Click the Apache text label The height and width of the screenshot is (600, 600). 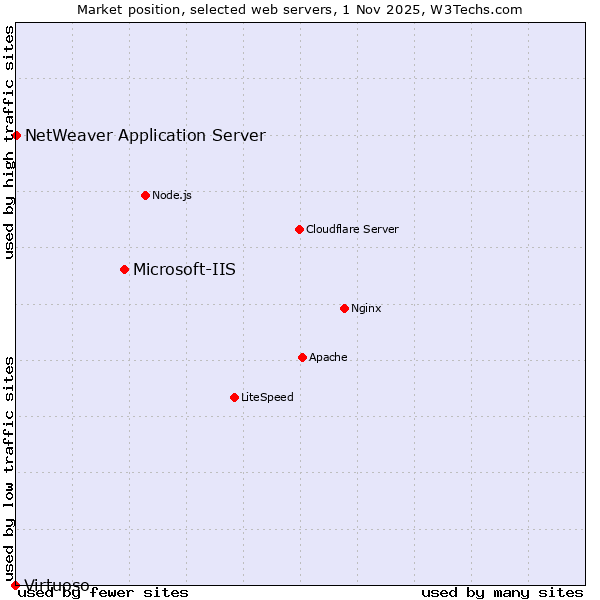tap(328, 357)
